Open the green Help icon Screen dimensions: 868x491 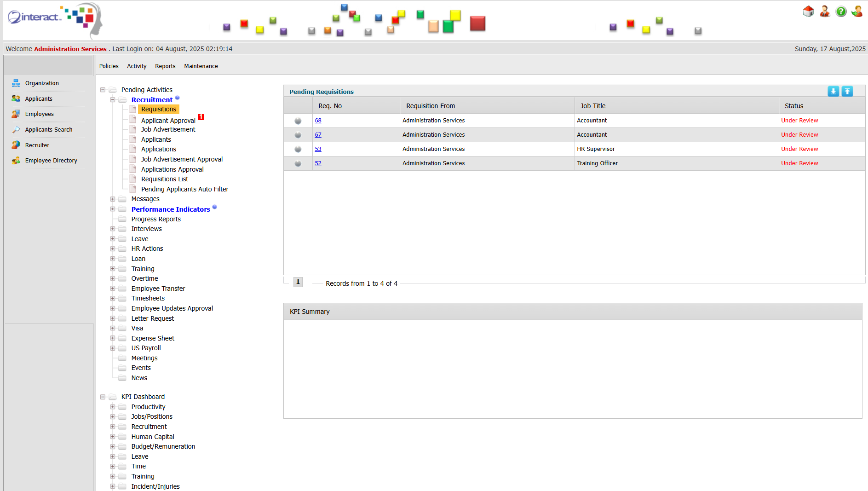point(841,12)
